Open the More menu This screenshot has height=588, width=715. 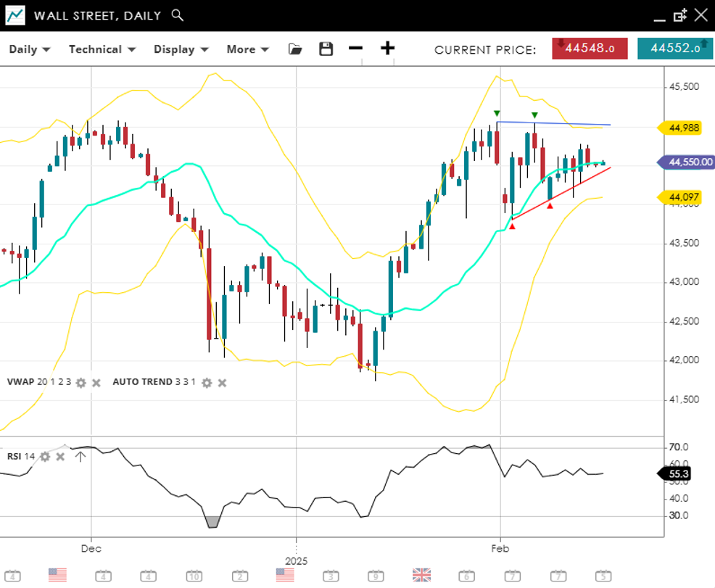[x=247, y=49]
